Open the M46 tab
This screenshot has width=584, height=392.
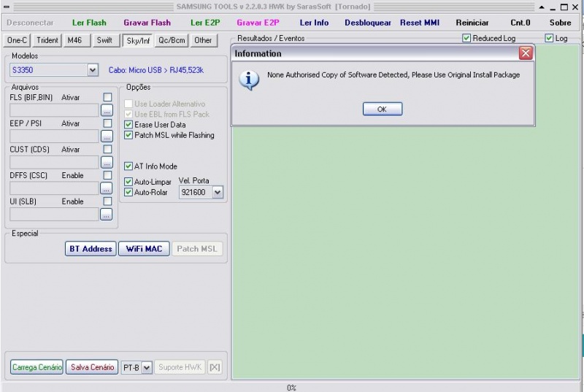point(77,40)
